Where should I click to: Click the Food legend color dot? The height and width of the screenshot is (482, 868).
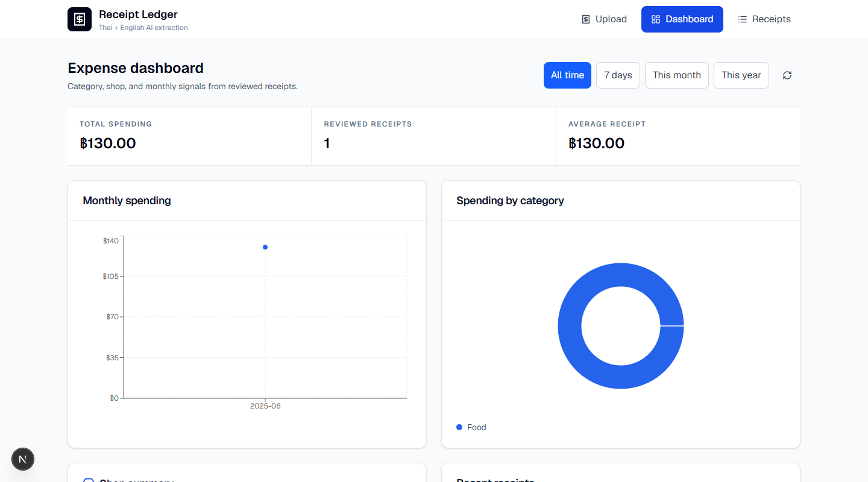pyautogui.click(x=459, y=427)
